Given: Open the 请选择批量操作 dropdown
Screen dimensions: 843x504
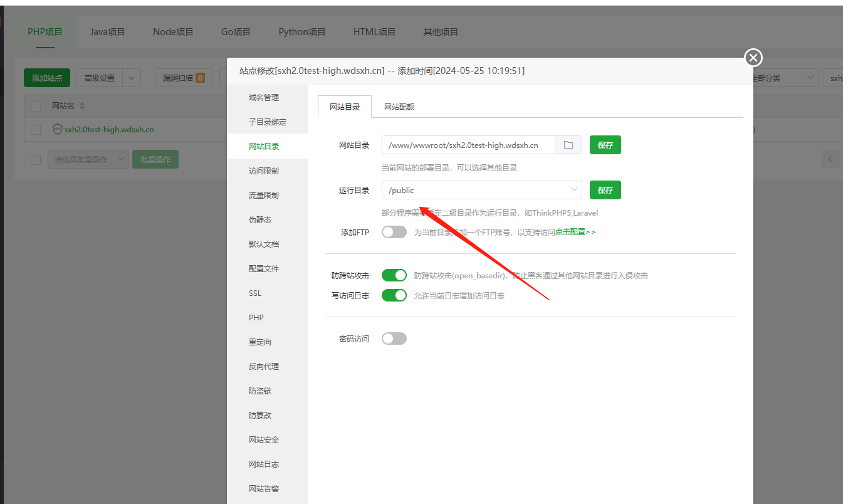Looking at the screenshot, I should click(x=88, y=159).
